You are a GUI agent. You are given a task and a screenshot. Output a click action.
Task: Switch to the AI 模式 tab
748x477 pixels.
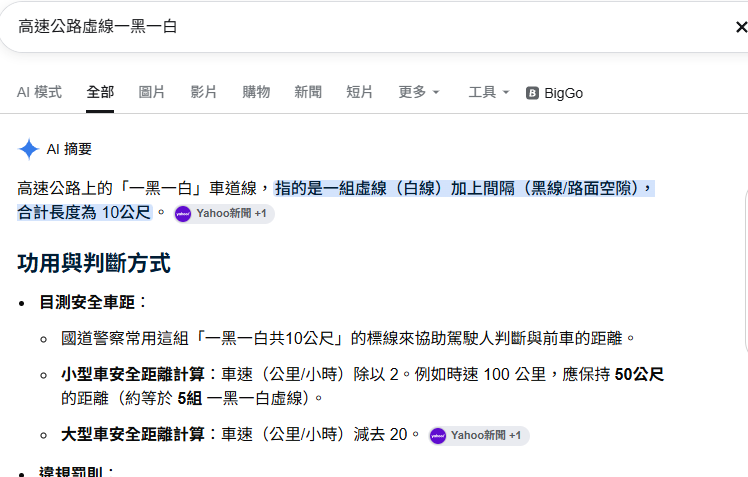[x=40, y=92]
